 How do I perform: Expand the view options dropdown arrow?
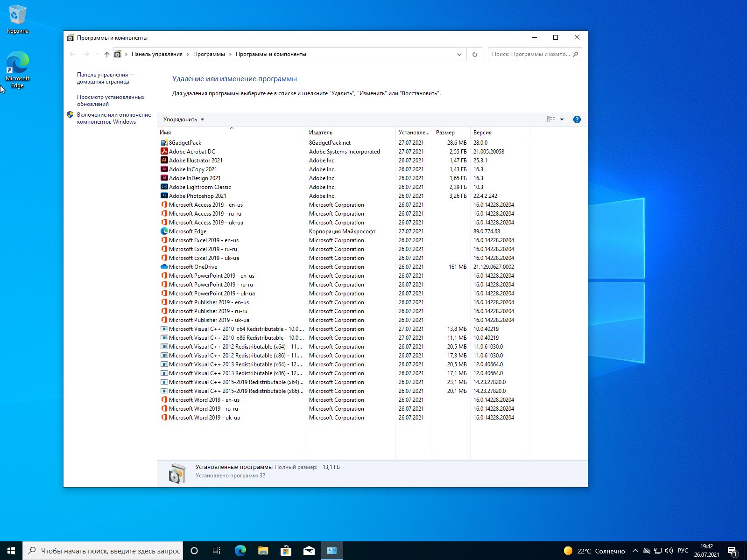[562, 119]
